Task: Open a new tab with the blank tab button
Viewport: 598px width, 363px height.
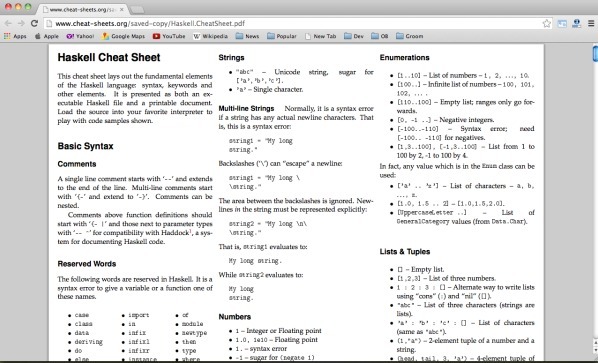Action: click(x=137, y=10)
